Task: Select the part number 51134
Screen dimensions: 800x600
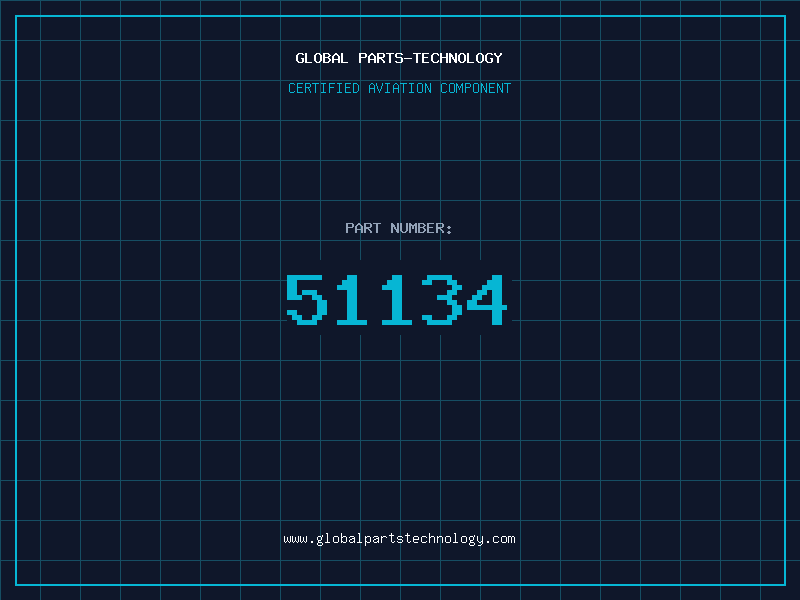Action: click(396, 299)
